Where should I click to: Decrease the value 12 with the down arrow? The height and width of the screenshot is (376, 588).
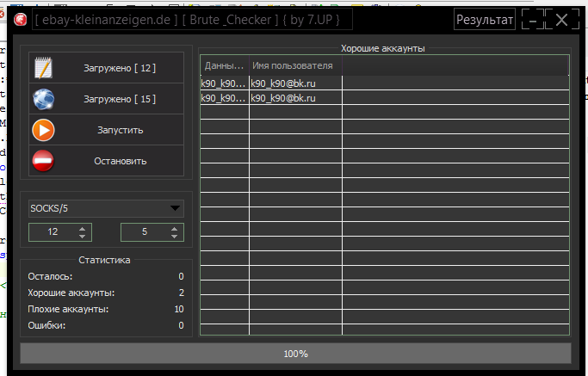[x=82, y=236]
